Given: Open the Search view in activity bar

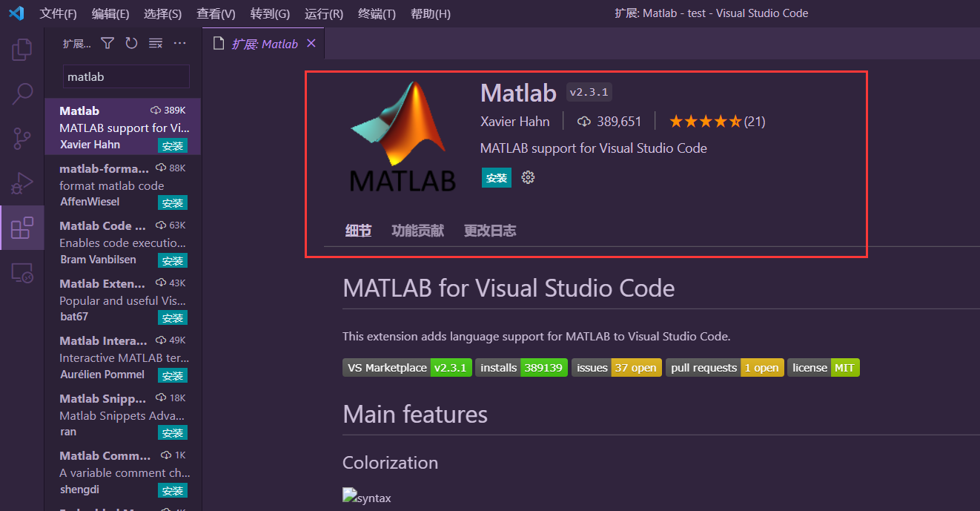Looking at the screenshot, I should click(22, 93).
